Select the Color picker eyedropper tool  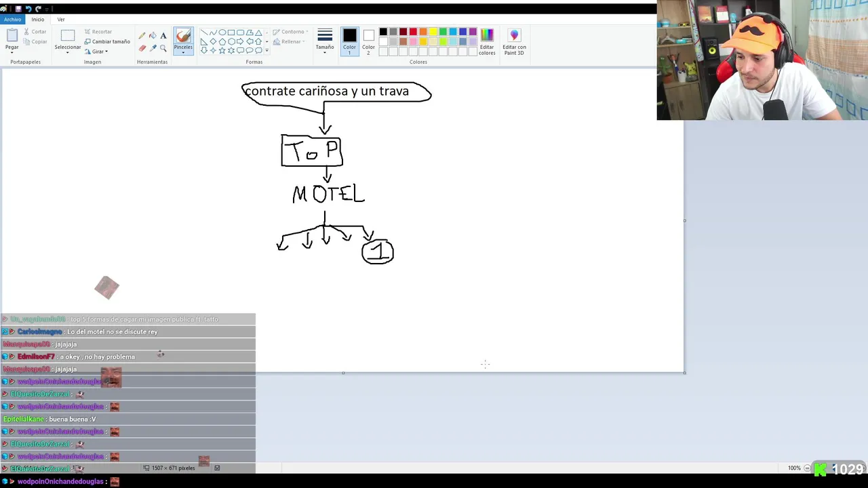[153, 48]
